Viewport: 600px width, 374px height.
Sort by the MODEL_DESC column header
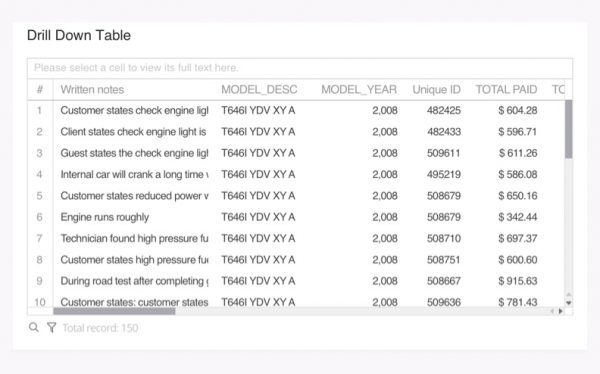click(259, 90)
